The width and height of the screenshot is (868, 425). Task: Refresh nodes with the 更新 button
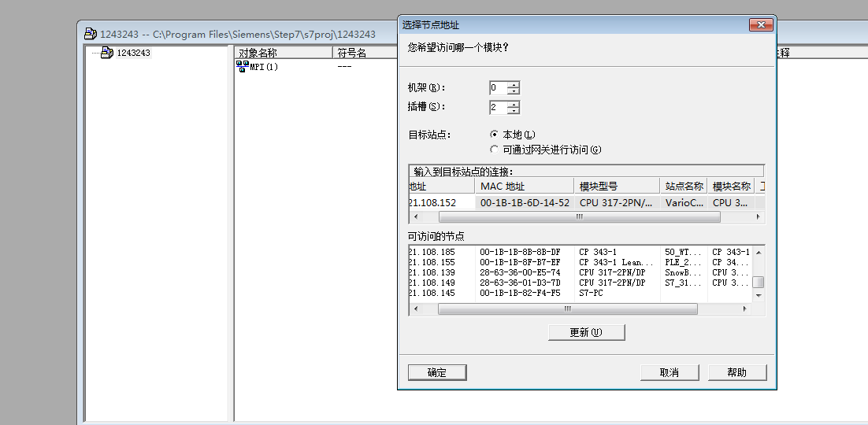coord(586,333)
